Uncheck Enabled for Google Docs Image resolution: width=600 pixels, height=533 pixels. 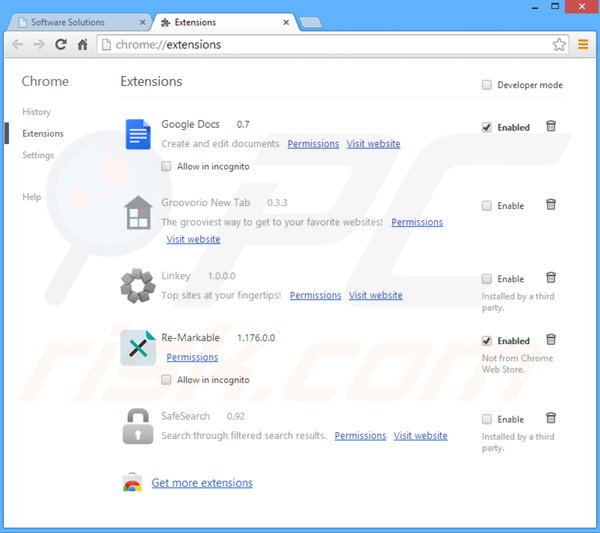click(x=487, y=127)
